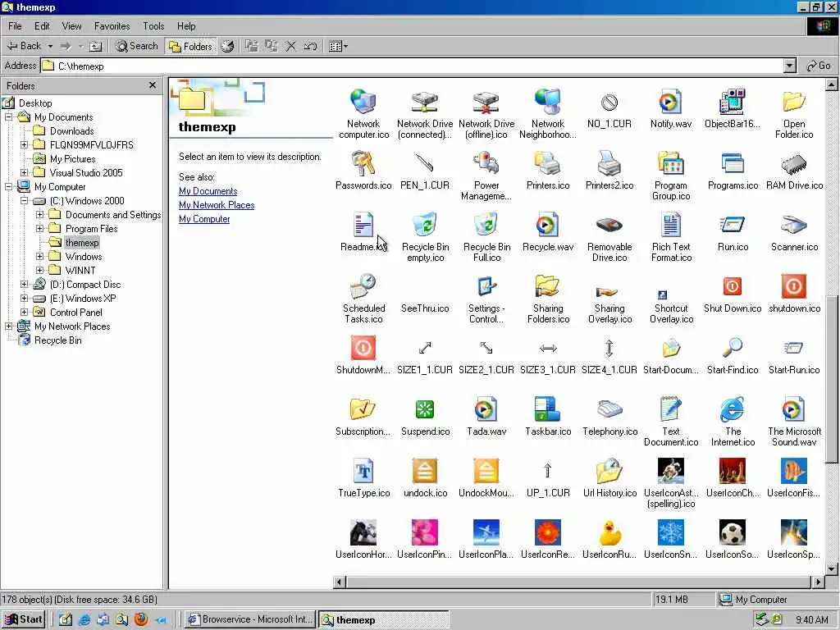Image resolution: width=840 pixels, height=630 pixels.
Task: Expand the FLQN99MFVLOJFRS folder node
Action: (24, 144)
